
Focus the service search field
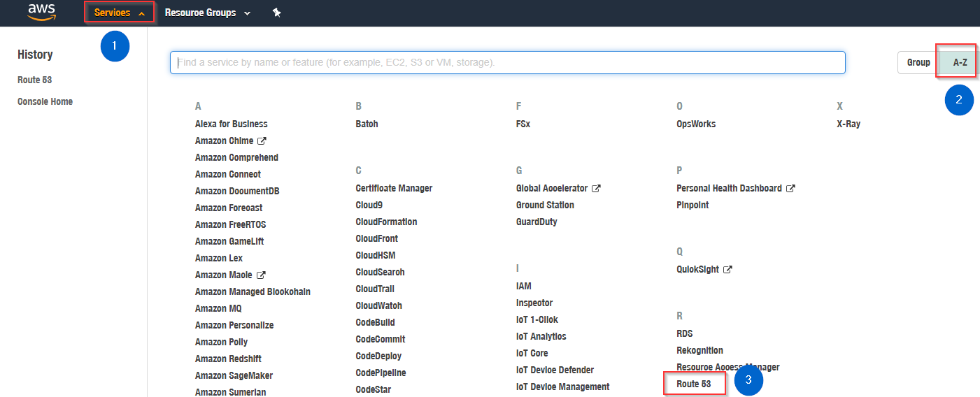tap(507, 62)
